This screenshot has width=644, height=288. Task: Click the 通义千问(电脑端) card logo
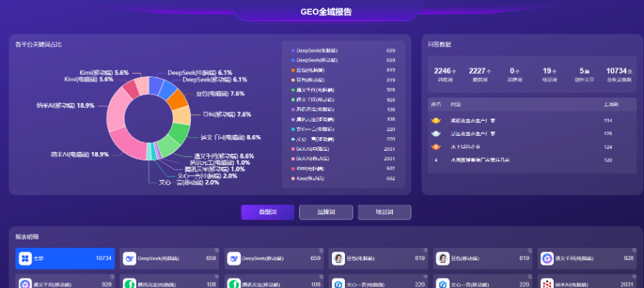click(547, 259)
